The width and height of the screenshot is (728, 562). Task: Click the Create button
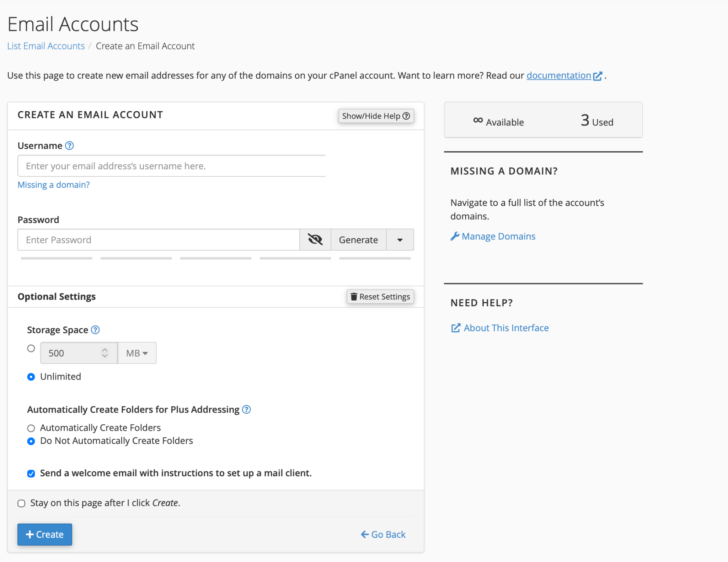click(x=45, y=534)
